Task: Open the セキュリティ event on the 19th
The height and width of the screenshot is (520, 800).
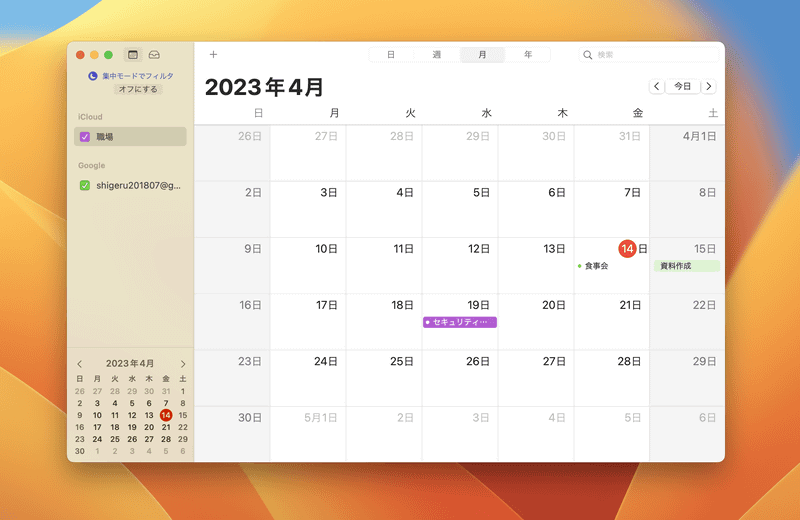Action: coord(460,322)
